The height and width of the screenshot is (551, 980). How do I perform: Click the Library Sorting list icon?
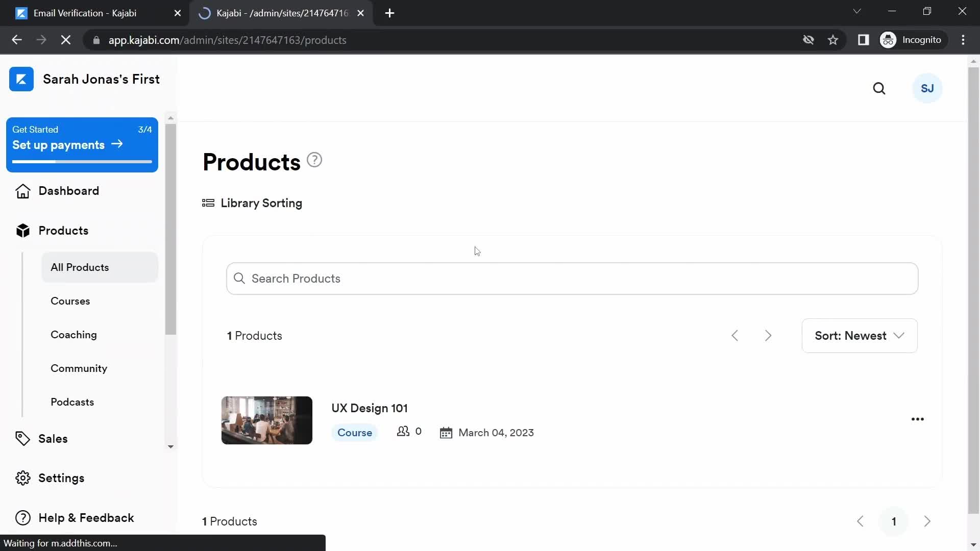(208, 203)
